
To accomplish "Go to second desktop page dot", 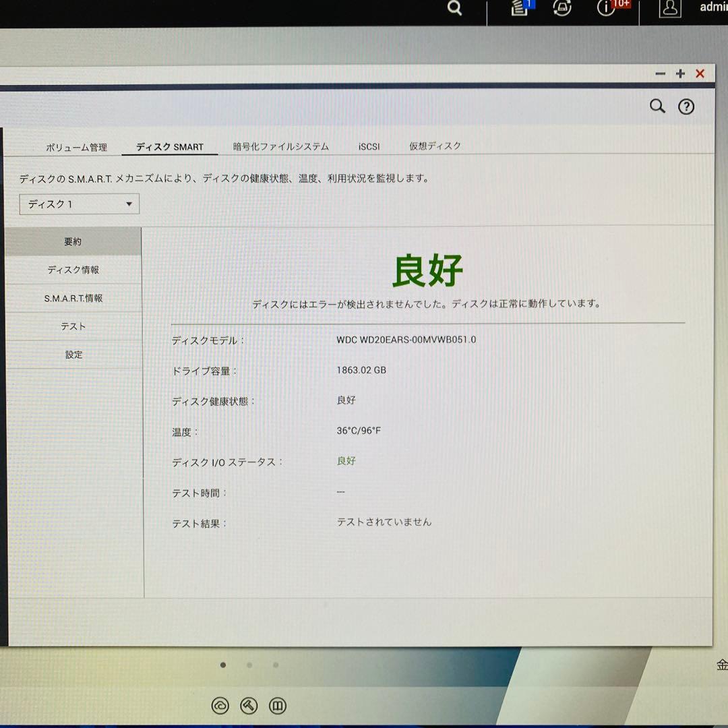I will [249, 665].
